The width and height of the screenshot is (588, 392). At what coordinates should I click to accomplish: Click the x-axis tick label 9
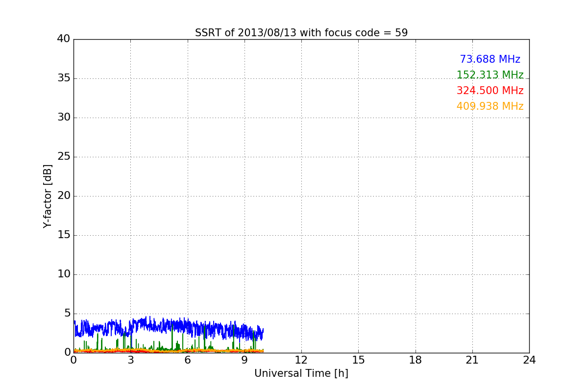(x=245, y=360)
